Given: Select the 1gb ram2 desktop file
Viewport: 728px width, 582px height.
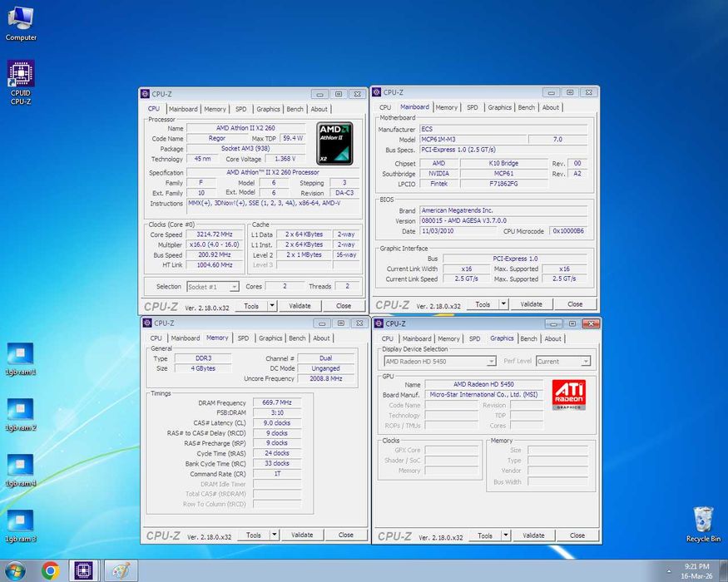Looking at the screenshot, I should [x=21, y=415].
